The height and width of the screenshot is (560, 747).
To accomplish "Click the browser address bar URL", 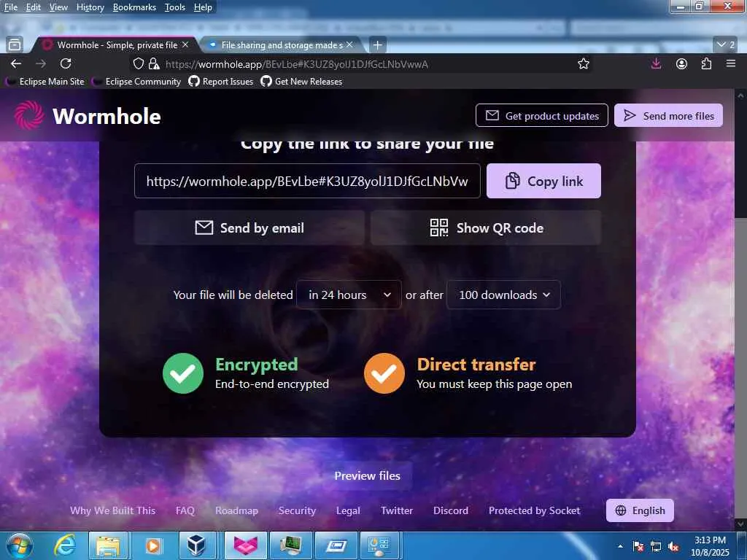I will click(x=297, y=64).
